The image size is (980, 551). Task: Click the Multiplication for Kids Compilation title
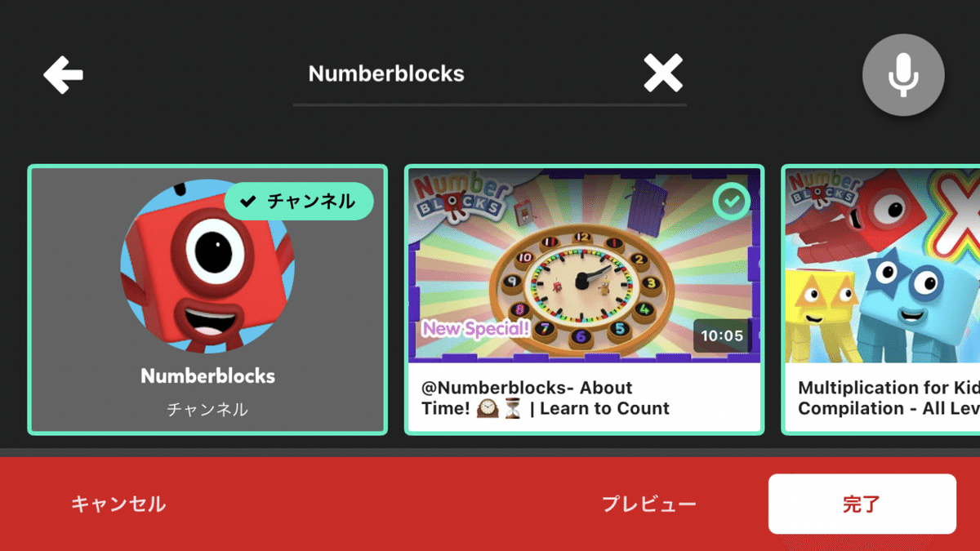click(889, 398)
